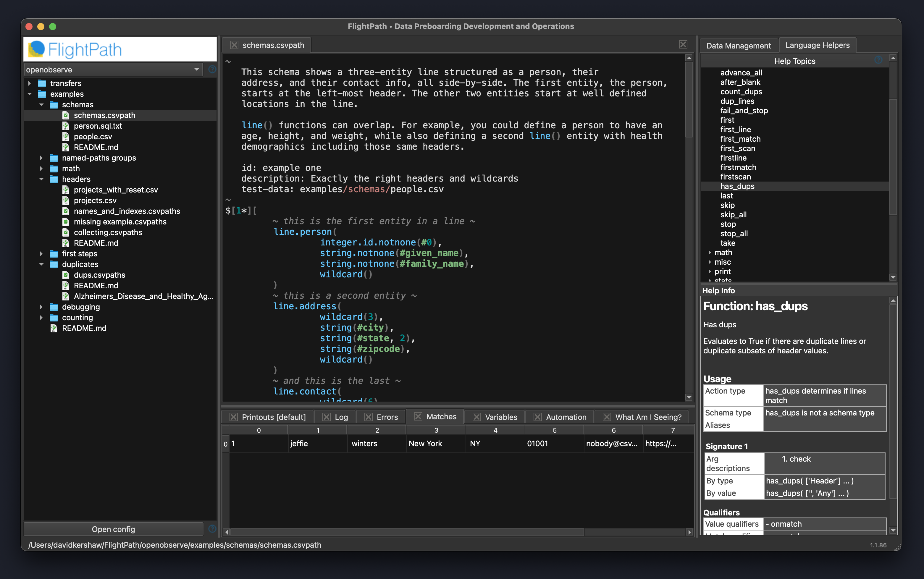The width and height of the screenshot is (924, 579).
Task: Close the schemas.csvpath tab via X icon
Action: point(234,45)
